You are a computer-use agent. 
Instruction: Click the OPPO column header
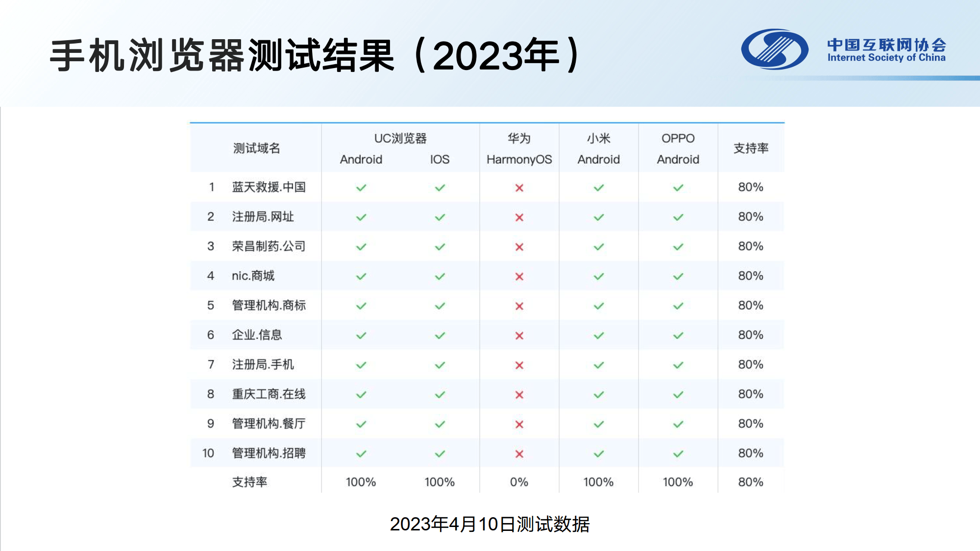[678, 138]
